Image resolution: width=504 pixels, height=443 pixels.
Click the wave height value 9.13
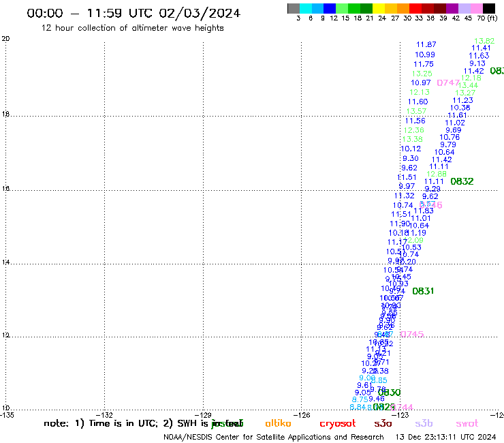[x=477, y=63]
